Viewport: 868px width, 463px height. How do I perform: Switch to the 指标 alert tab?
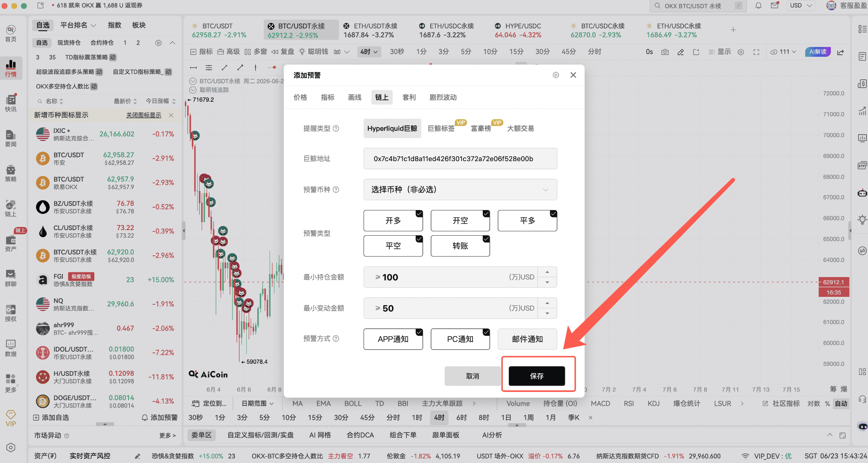(328, 97)
